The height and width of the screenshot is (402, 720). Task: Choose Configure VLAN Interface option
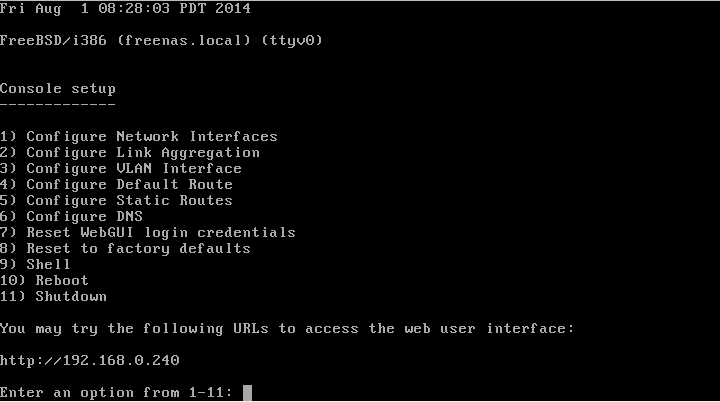121,168
